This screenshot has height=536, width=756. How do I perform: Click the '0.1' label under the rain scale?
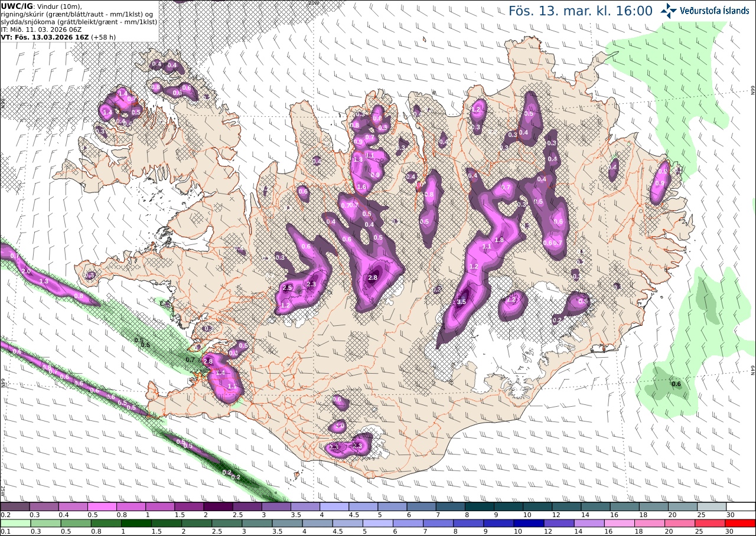[x=4, y=531]
